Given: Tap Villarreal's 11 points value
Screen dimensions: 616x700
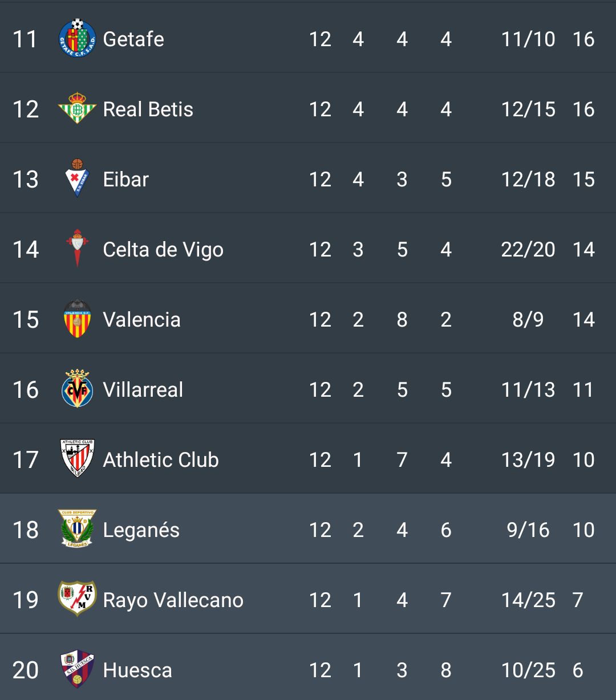Looking at the screenshot, I should point(583,390).
